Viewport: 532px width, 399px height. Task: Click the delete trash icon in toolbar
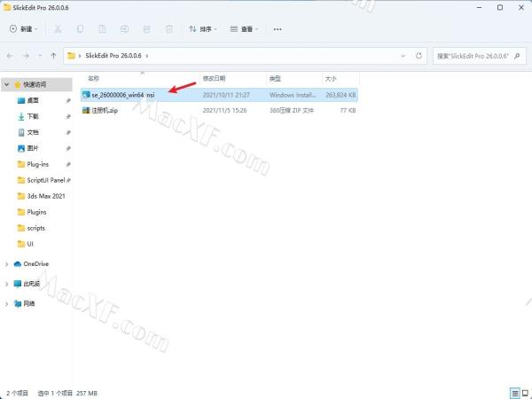165,28
